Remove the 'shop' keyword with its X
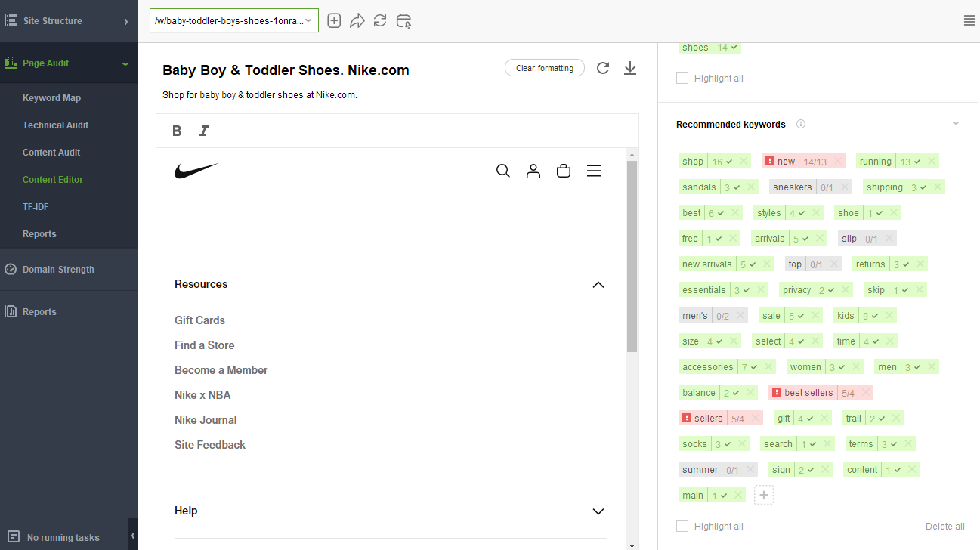 [x=744, y=161]
